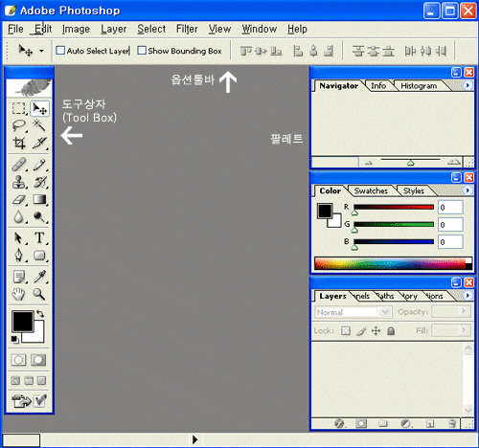This screenshot has height=448, width=479.
Task: Click Add layer style button
Action: pyautogui.click(x=339, y=423)
